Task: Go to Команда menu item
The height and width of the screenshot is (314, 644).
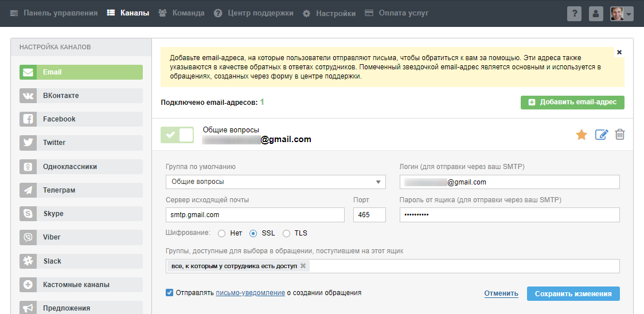Action: [x=181, y=13]
